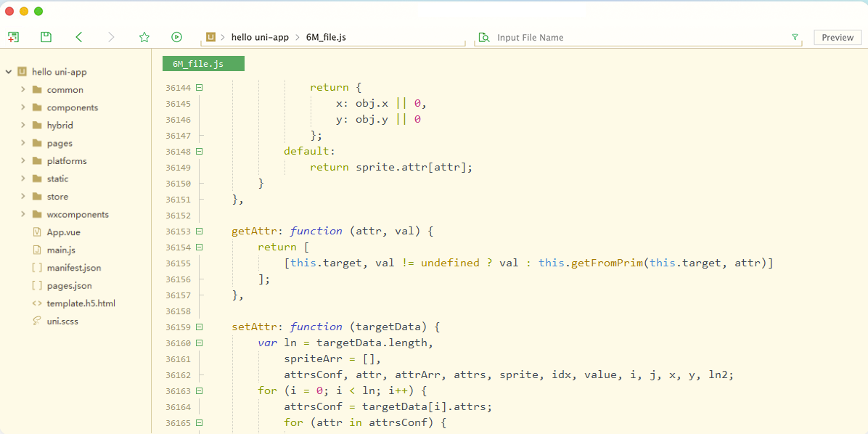Screen dimensions: 868x434
Task: Collapse the hello uni-app project root
Action: pos(8,72)
